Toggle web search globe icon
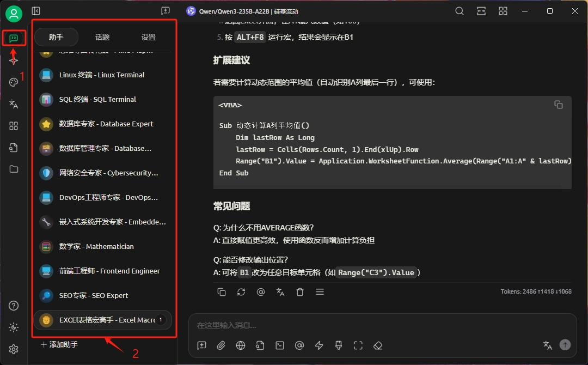 [x=241, y=345]
